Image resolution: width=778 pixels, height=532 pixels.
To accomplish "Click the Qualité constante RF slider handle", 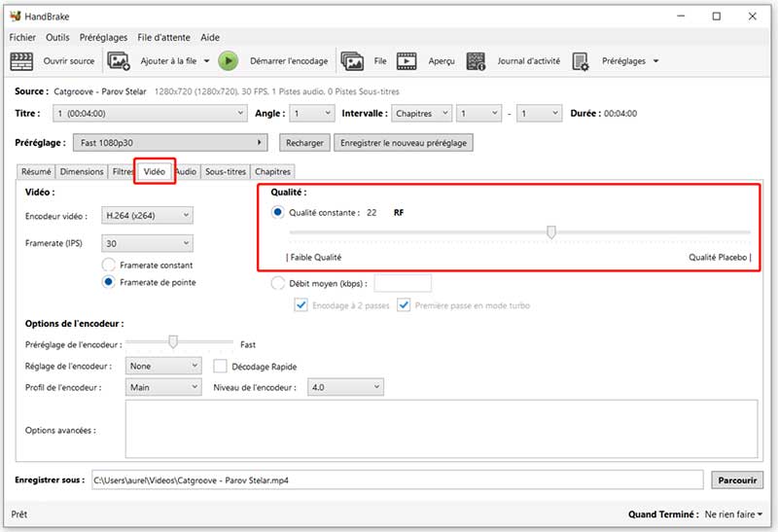I will point(550,231).
